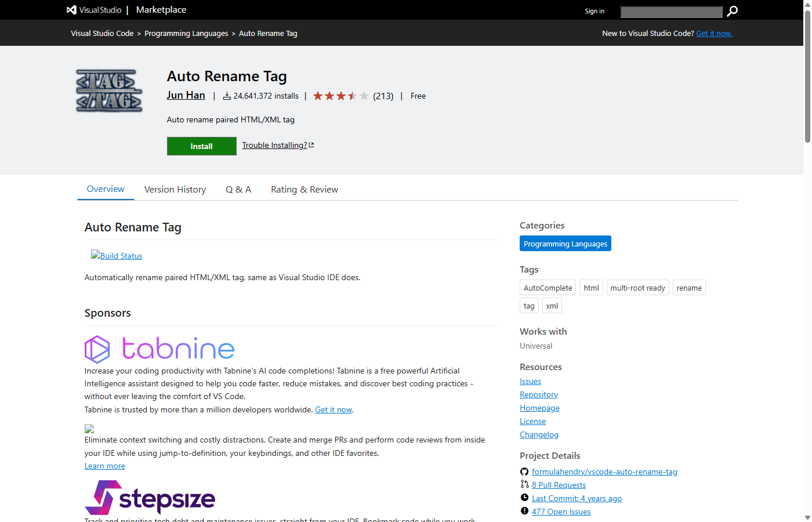The height and width of the screenshot is (522, 812).
Task: Click the star rating icons
Action: pyautogui.click(x=341, y=96)
